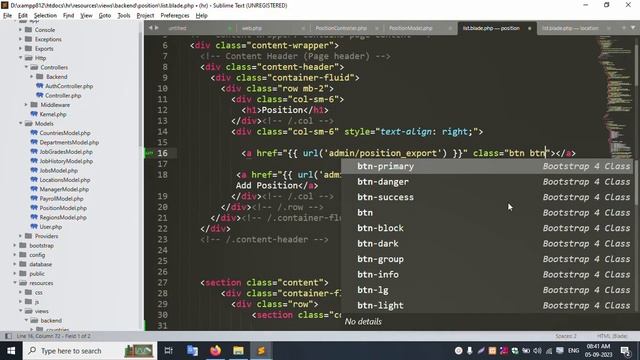
Task: Open the Selection menu
Action: pyautogui.click(x=45, y=16)
